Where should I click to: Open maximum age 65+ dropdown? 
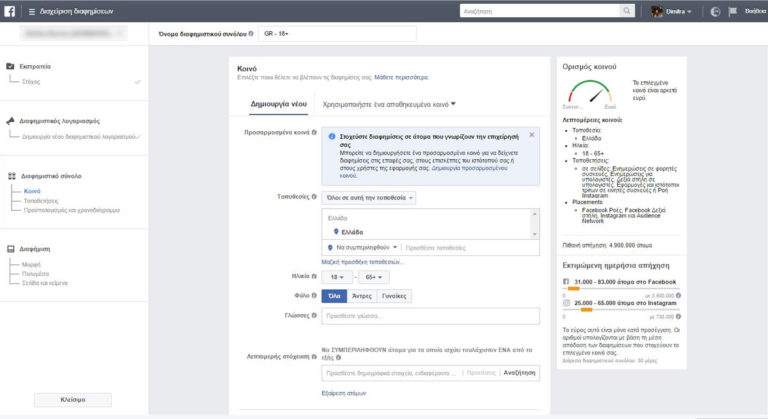click(374, 277)
